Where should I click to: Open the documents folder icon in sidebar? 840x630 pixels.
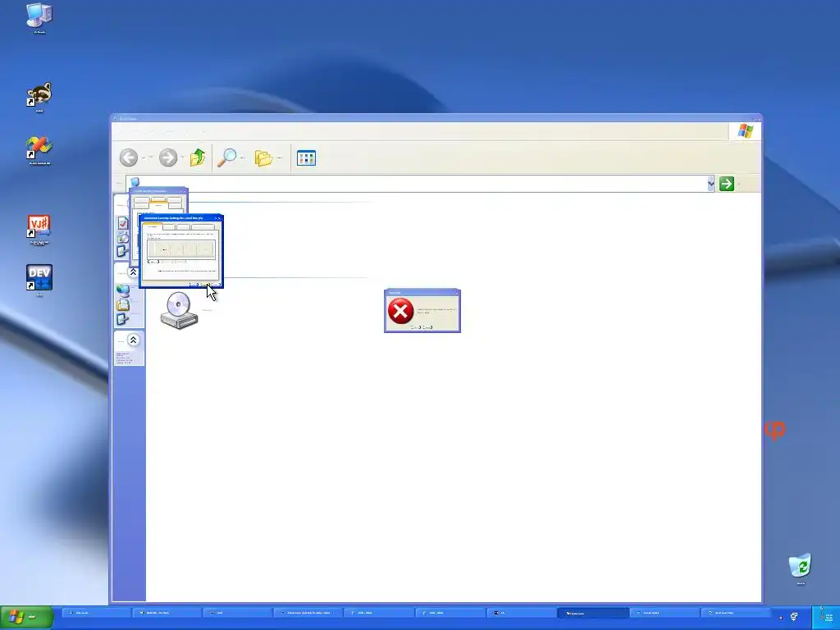coord(123,305)
